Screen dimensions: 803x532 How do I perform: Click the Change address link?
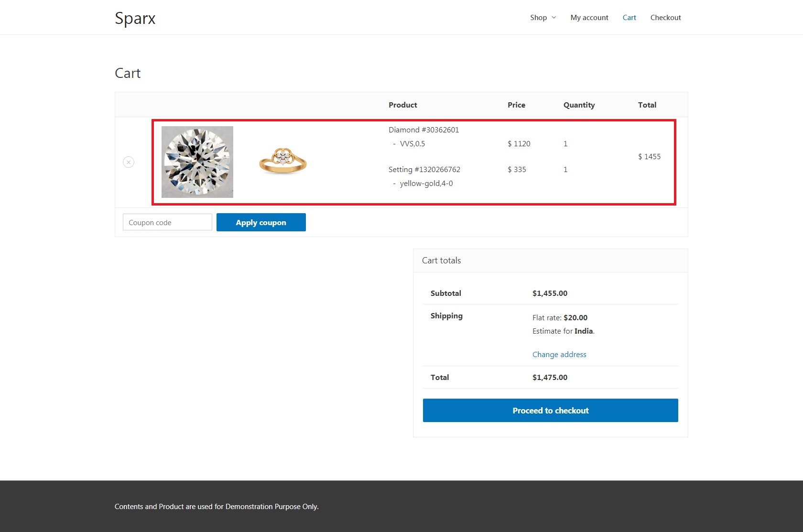tap(559, 354)
